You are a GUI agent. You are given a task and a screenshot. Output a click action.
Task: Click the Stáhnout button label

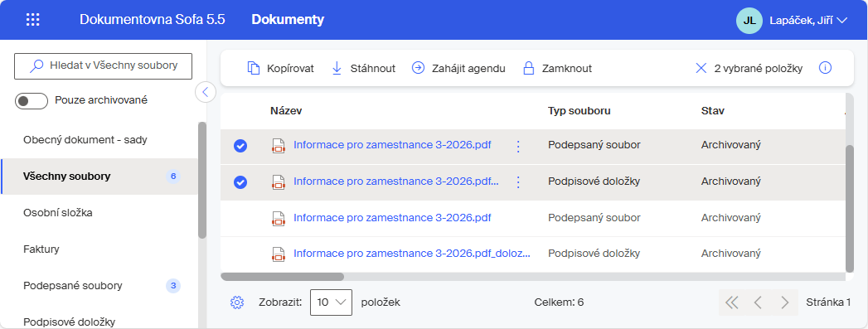pos(372,69)
